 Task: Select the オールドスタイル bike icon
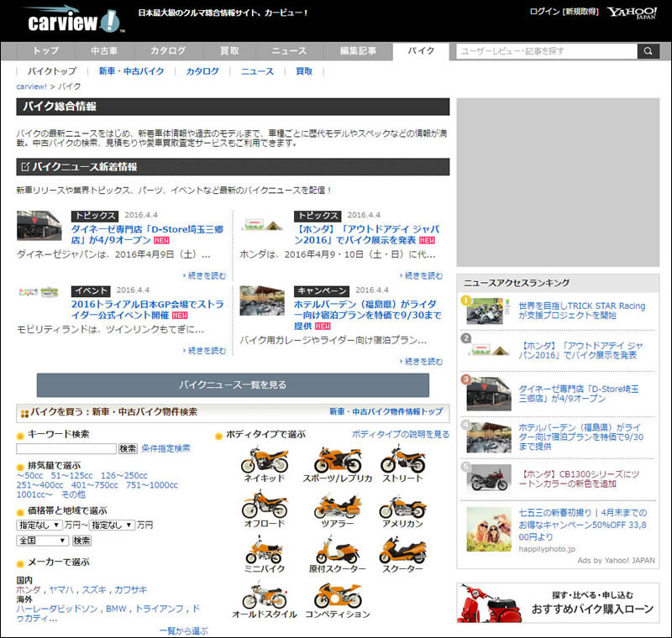point(265,594)
